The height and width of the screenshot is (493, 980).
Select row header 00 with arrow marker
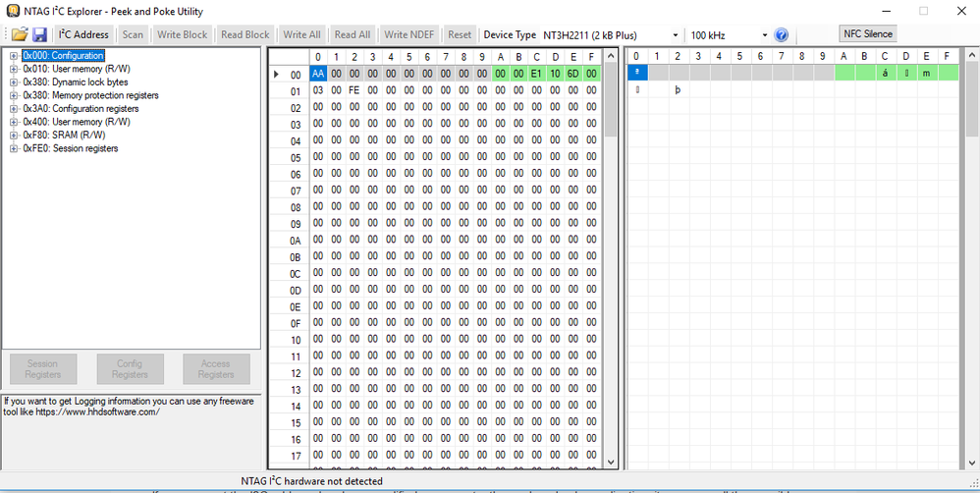coord(289,74)
